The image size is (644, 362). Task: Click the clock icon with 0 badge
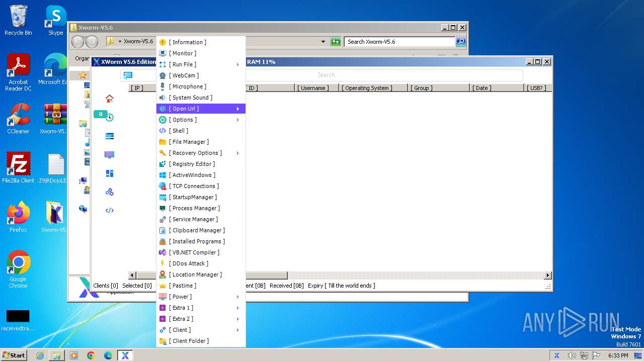pos(109,117)
